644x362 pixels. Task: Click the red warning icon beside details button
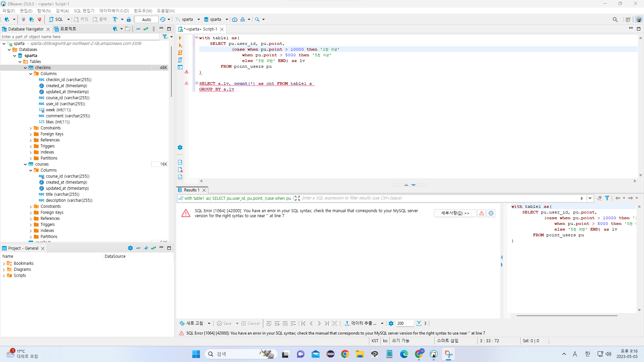[482, 213]
